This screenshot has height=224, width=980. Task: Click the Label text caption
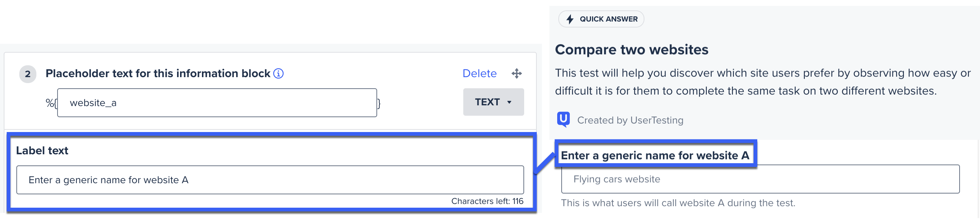point(42,151)
